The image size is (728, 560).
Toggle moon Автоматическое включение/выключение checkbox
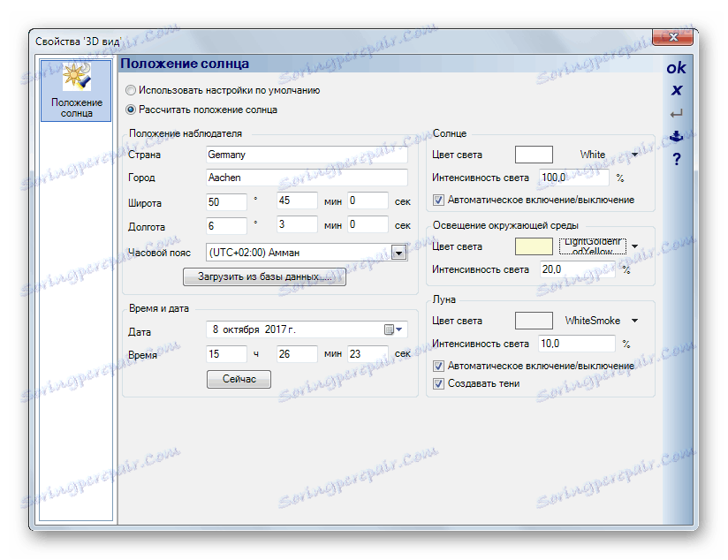(438, 366)
